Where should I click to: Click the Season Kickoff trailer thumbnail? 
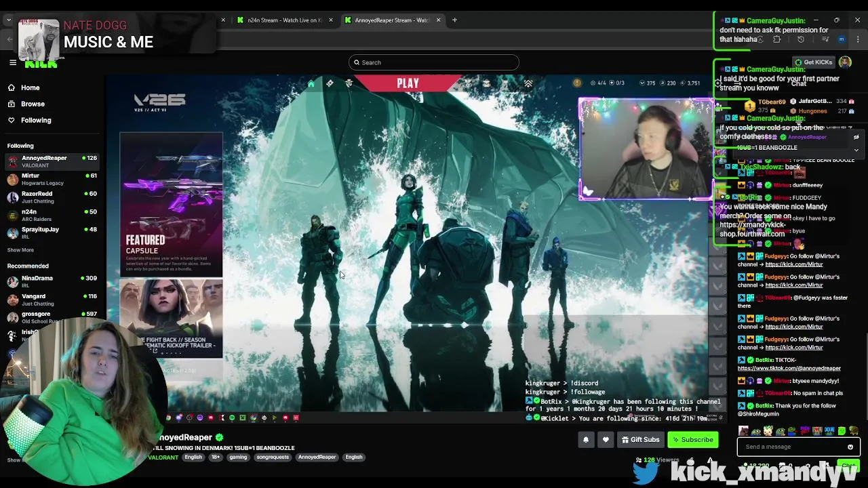pos(171,318)
